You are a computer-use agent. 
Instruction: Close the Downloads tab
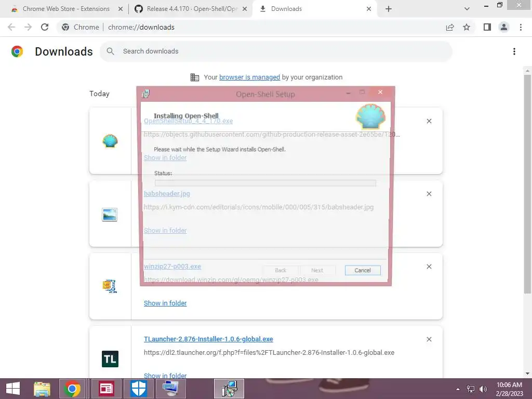pyautogui.click(x=369, y=9)
